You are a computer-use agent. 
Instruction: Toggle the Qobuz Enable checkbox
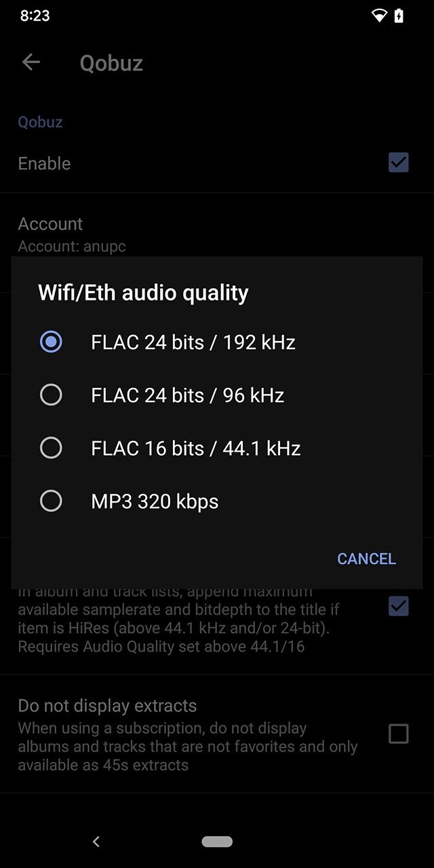tap(398, 163)
